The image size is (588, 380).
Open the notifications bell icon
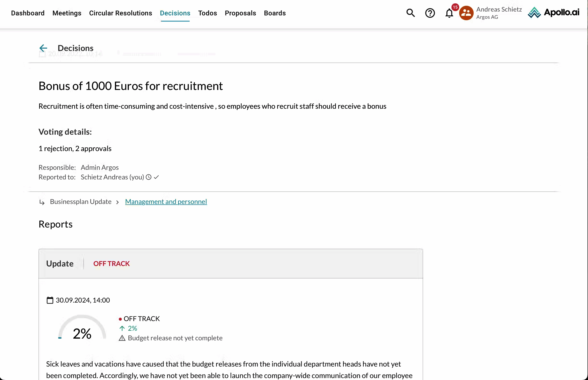pyautogui.click(x=449, y=13)
